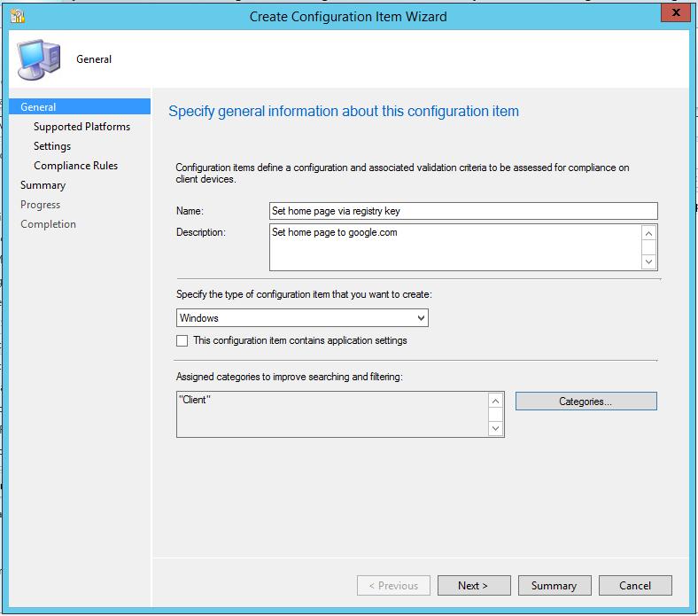
Task: Click the 'Specify general information' heading
Action: (x=344, y=112)
